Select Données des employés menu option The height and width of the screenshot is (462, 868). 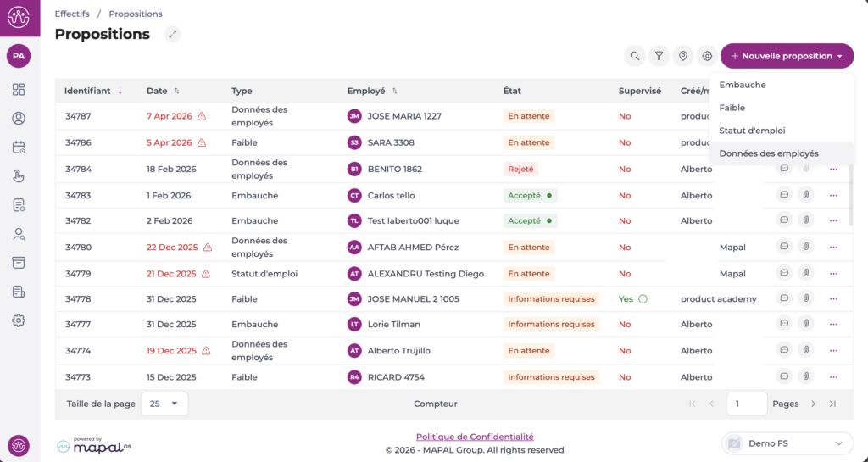coord(769,153)
